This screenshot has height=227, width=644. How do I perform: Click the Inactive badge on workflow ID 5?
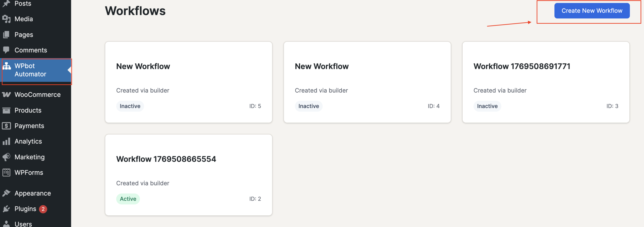(130, 106)
